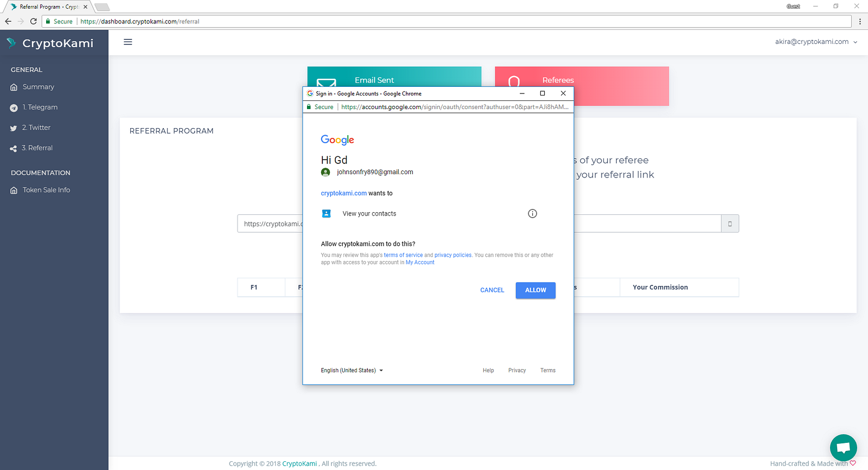Click the browser reload icon
Image resolution: width=868 pixels, height=470 pixels.
[34, 21]
